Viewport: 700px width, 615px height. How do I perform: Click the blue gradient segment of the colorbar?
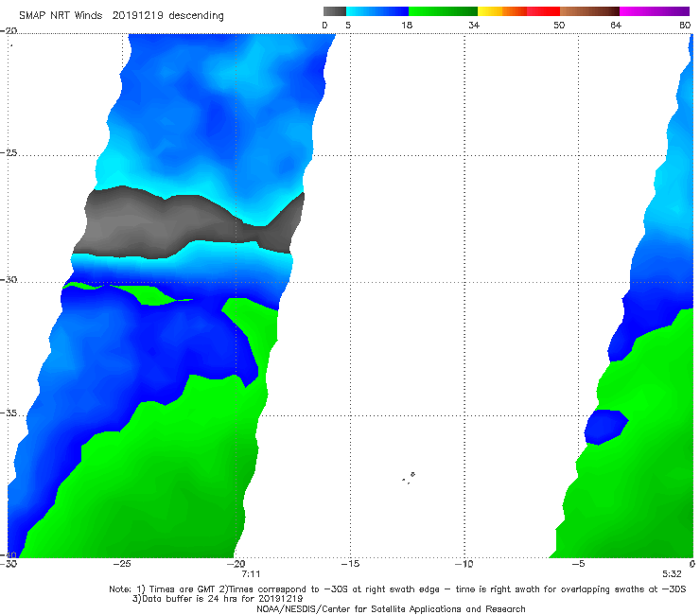pyautogui.click(x=377, y=11)
